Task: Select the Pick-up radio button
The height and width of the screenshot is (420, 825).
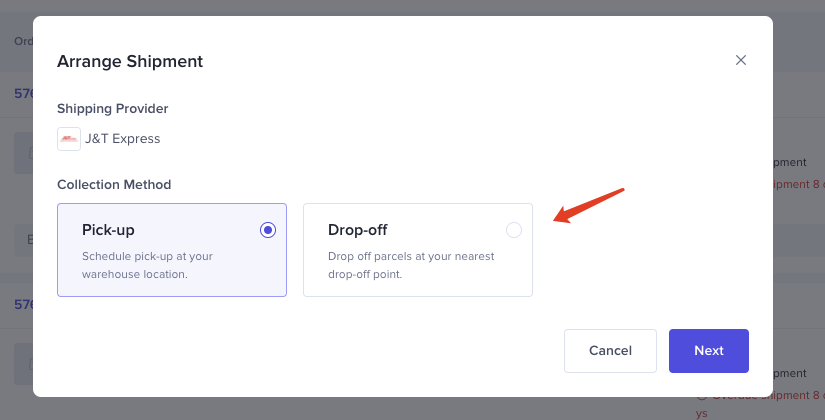Action: (267, 230)
